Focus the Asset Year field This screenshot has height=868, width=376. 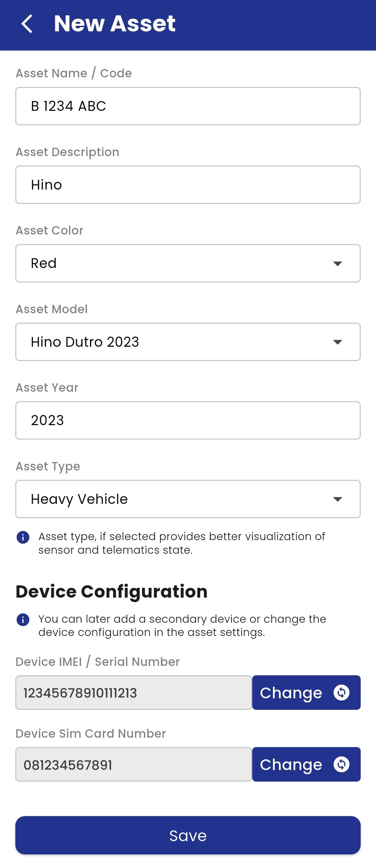point(188,421)
